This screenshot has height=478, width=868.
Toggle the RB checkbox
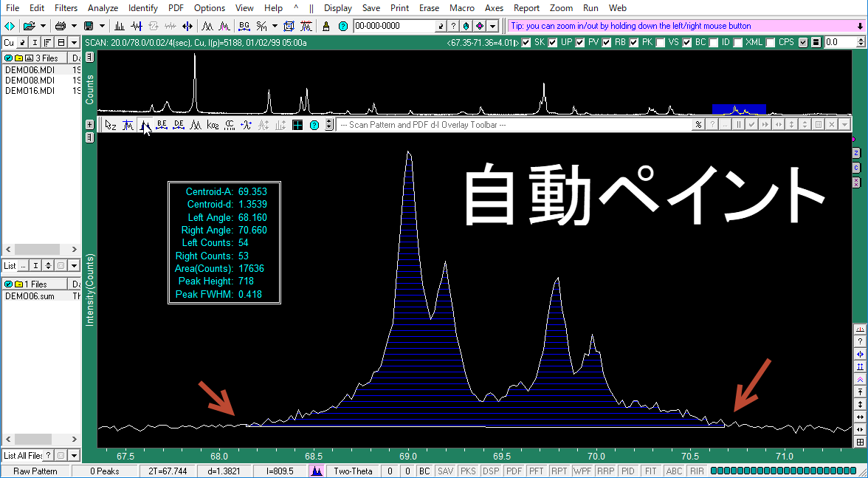coord(607,42)
